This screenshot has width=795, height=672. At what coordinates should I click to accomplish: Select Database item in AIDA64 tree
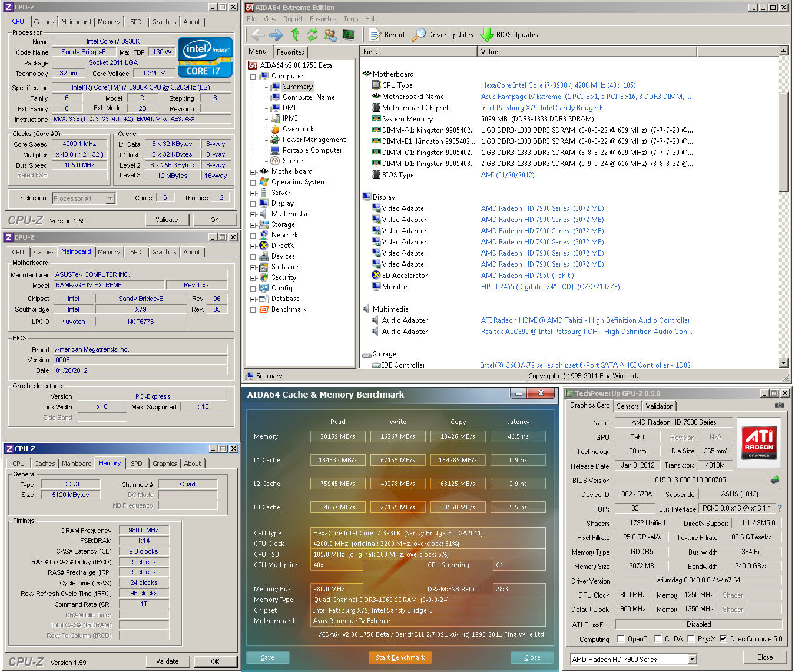(285, 299)
